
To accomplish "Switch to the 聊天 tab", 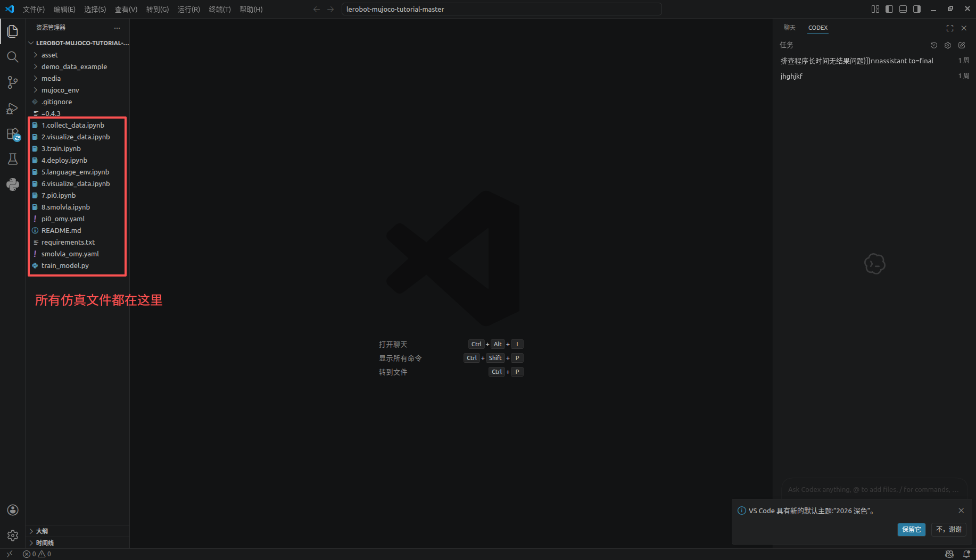I will pos(790,28).
